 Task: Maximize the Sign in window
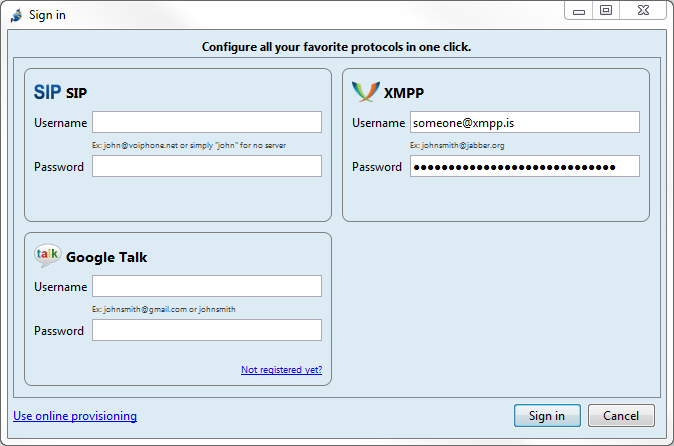[x=606, y=10]
